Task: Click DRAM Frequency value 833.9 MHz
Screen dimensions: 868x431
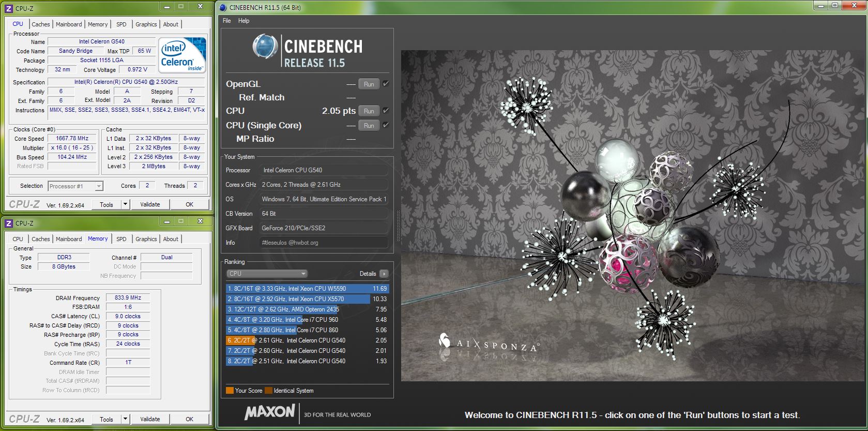Action: point(128,298)
